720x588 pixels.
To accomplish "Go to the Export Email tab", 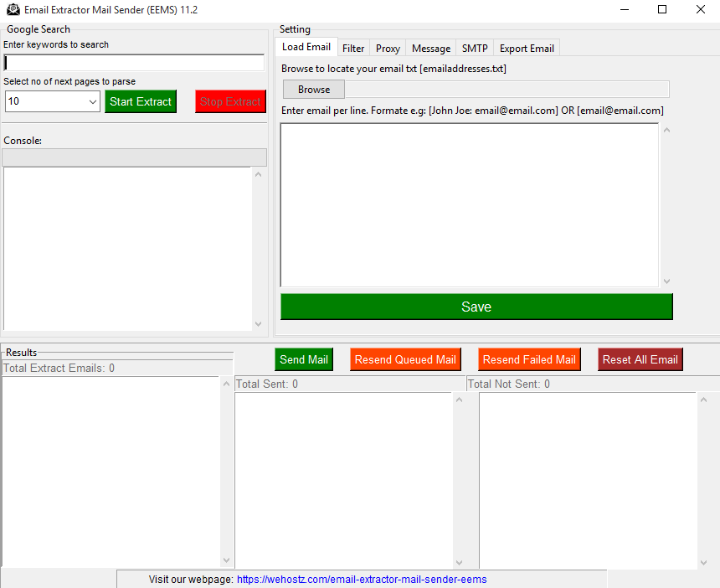I will [527, 49].
